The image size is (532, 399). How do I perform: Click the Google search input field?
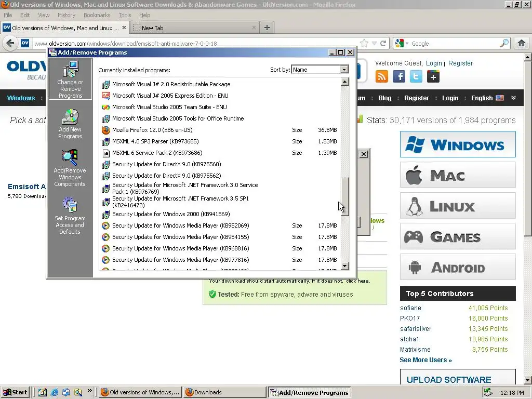tap(454, 44)
